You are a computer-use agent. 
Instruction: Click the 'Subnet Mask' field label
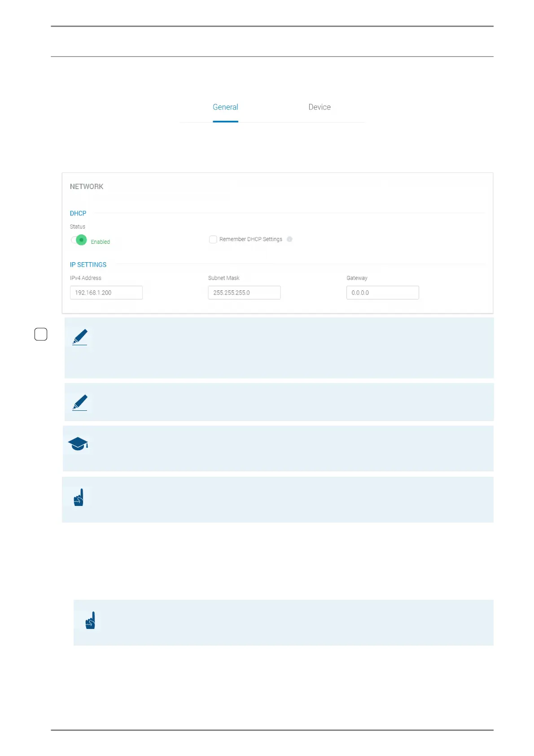[224, 278]
